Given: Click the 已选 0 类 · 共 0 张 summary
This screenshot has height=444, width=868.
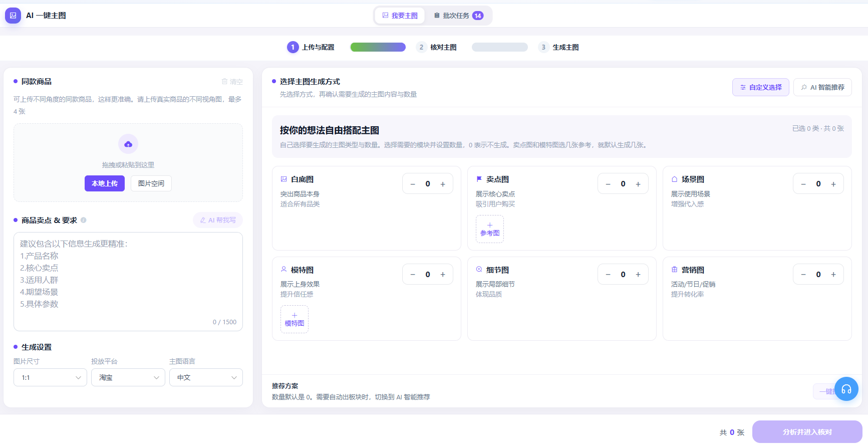Looking at the screenshot, I should coord(818,128).
